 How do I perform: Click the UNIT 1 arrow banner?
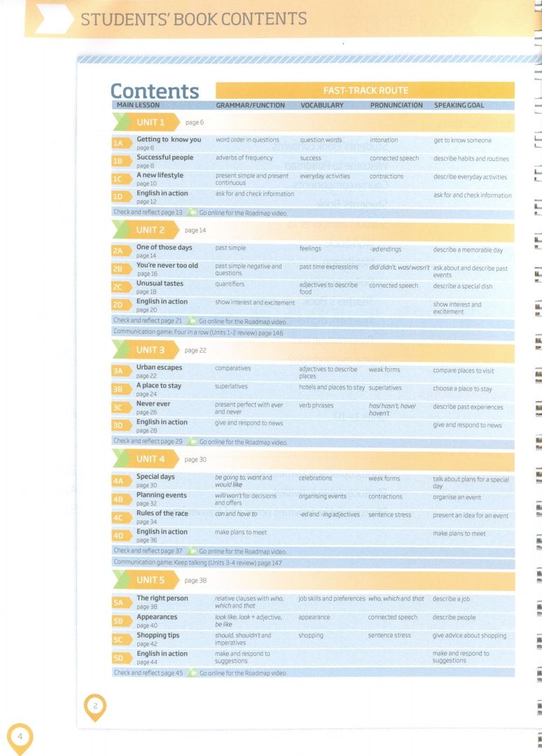point(146,122)
